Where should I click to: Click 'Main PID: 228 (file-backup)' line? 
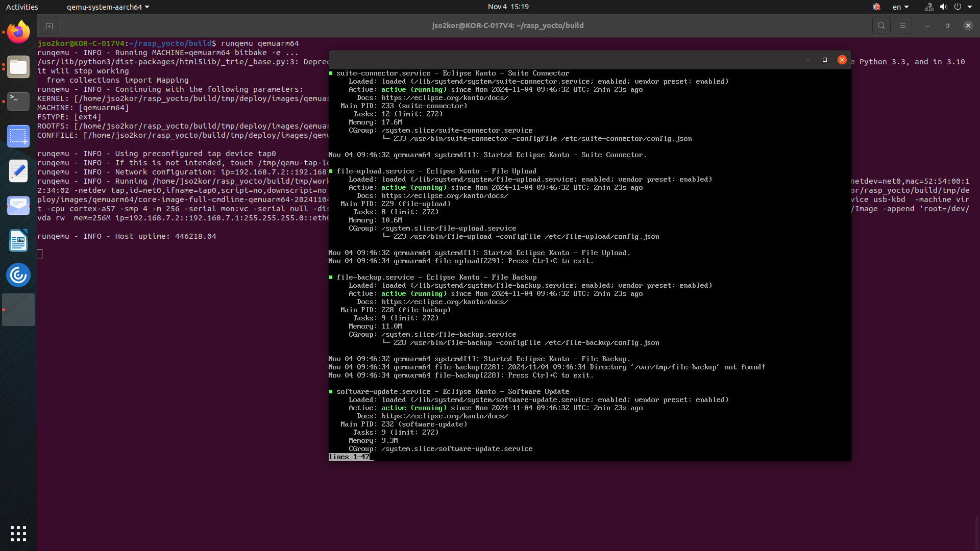point(396,310)
